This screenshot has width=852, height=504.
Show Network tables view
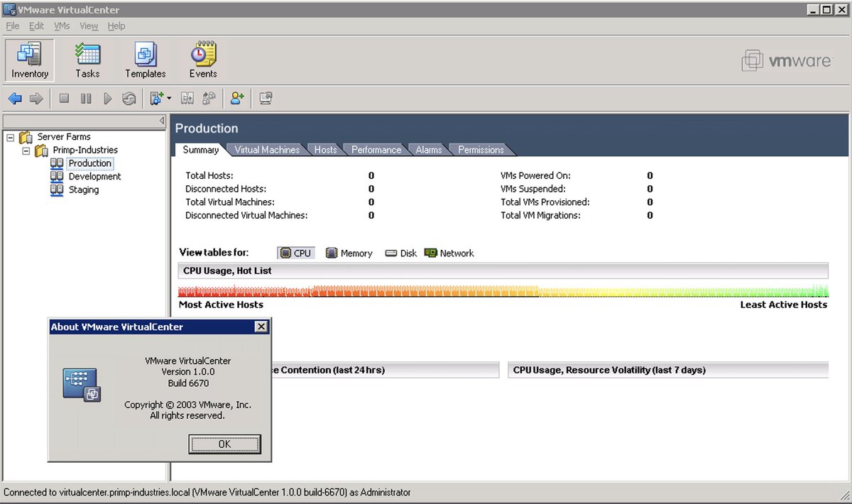point(449,253)
